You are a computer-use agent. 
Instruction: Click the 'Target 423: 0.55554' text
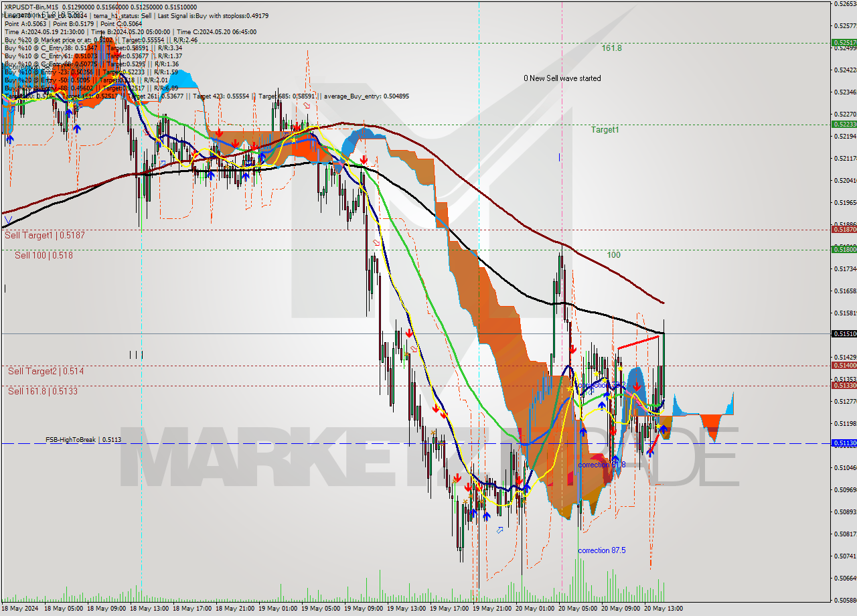222,96
